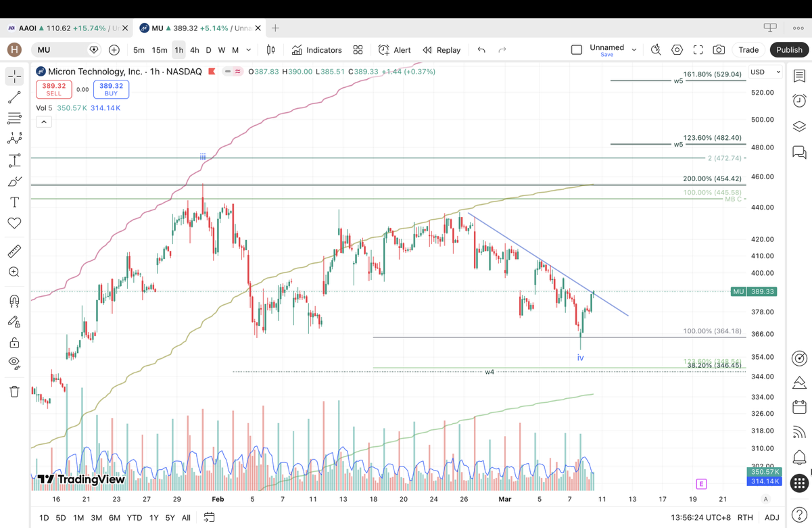
Task: Click the Publish button
Action: [x=788, y=50]
